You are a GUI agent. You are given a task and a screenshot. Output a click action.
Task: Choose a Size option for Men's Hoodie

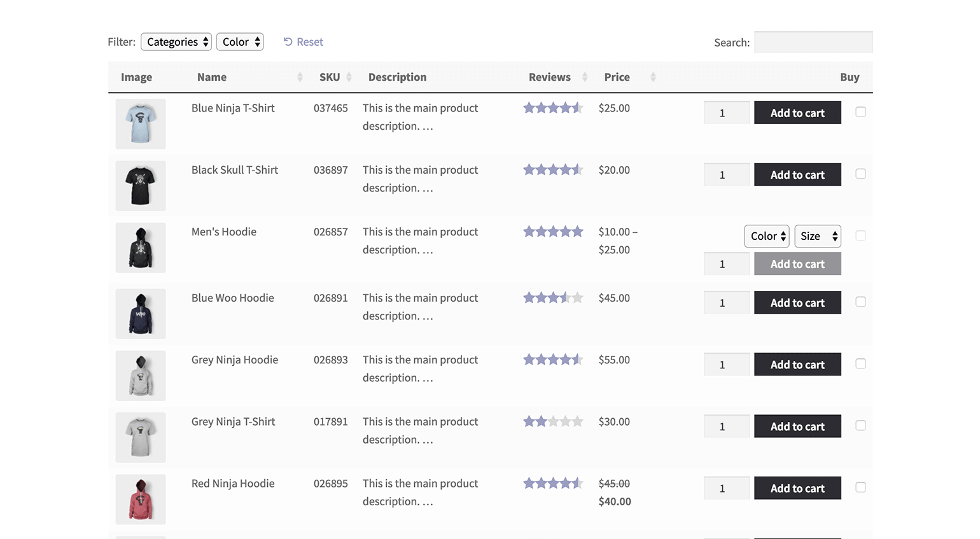(x=818, y=236)
